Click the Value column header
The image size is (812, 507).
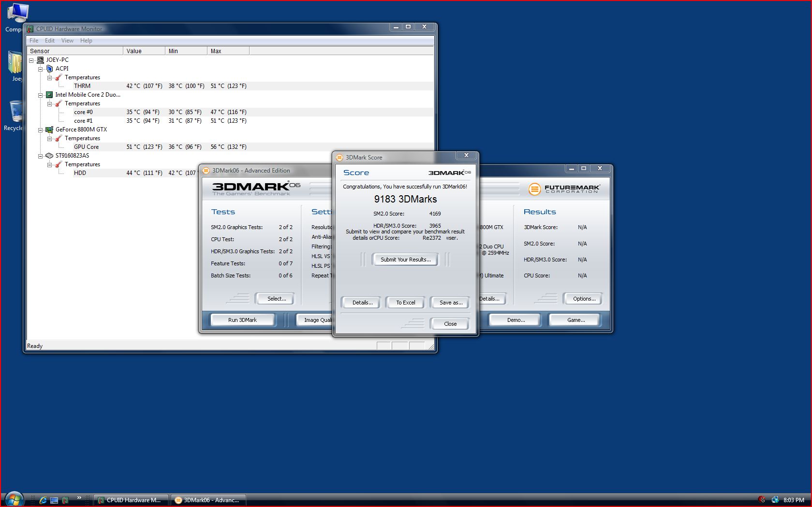pyautogui.click(x=144, y=51)
